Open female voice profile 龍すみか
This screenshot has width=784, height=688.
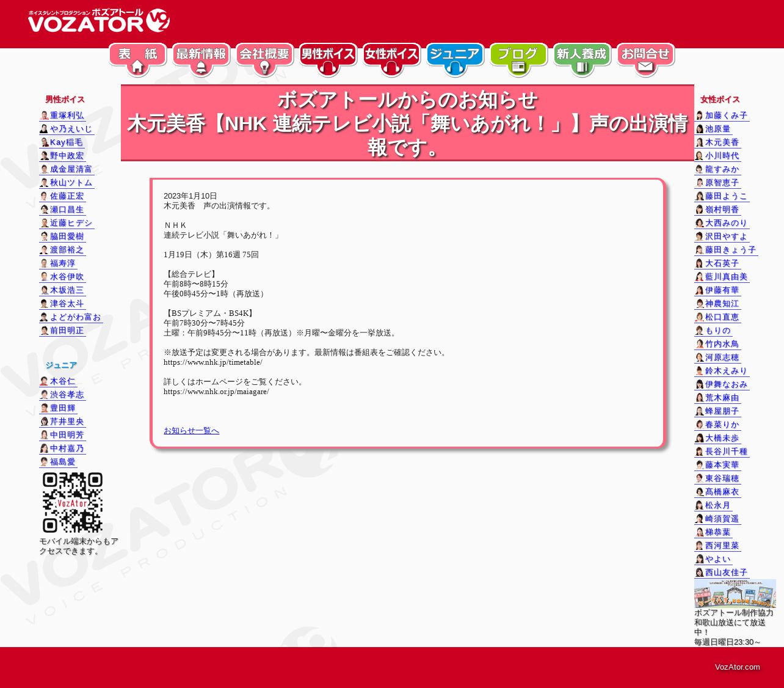pos(717,169)
